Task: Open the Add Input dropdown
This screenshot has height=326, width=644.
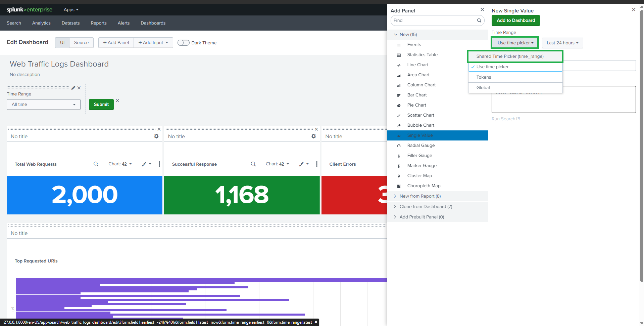Action: [x=153, y=43]
